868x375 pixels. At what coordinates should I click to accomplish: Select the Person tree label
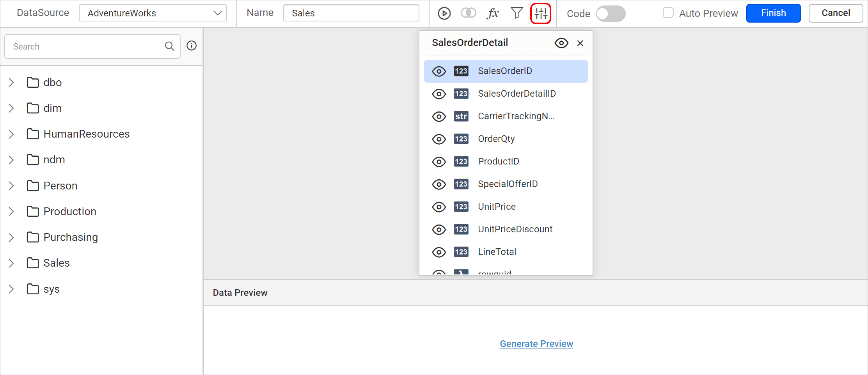tap(60, 186)
